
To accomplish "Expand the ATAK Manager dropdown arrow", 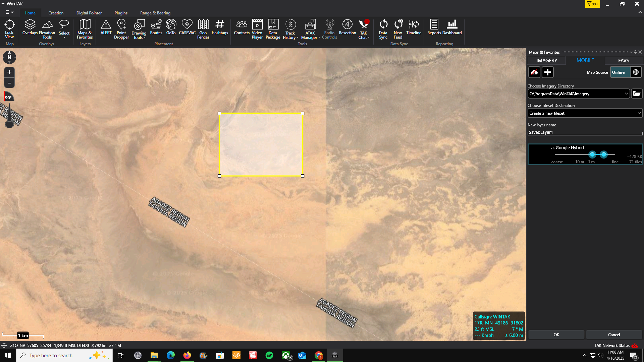I will pyautogui.click(x=319, y=38).
